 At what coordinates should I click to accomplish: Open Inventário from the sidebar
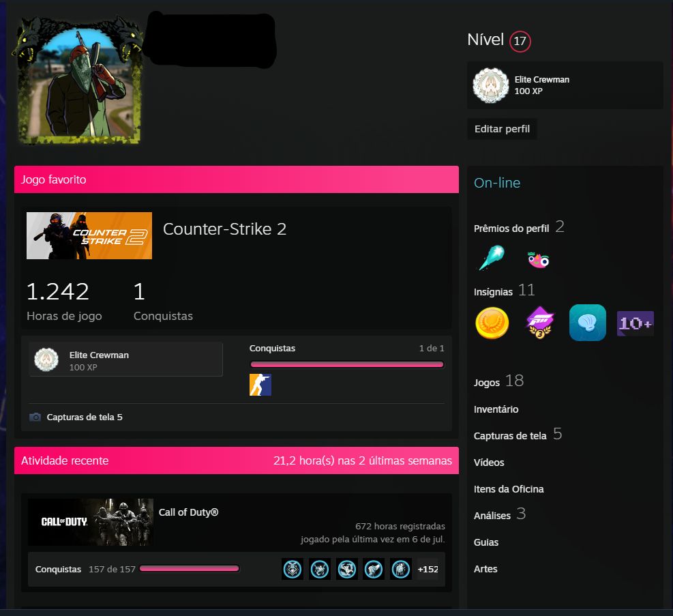click(496, 409)
